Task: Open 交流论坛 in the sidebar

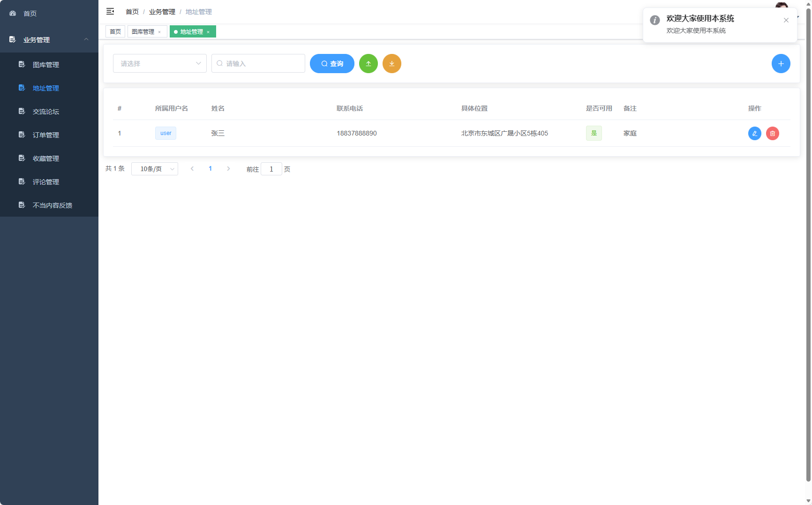Action: (x=46, y=112)
